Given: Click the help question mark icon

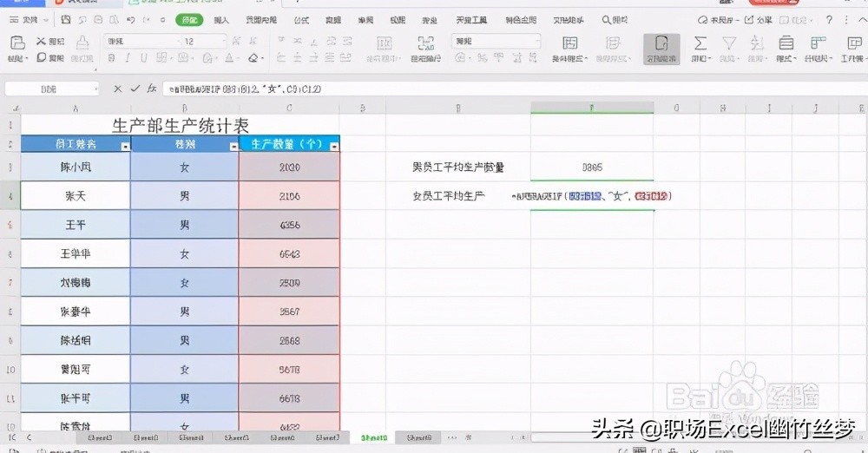Looking at the screenshot, I should tap(829, 20).
